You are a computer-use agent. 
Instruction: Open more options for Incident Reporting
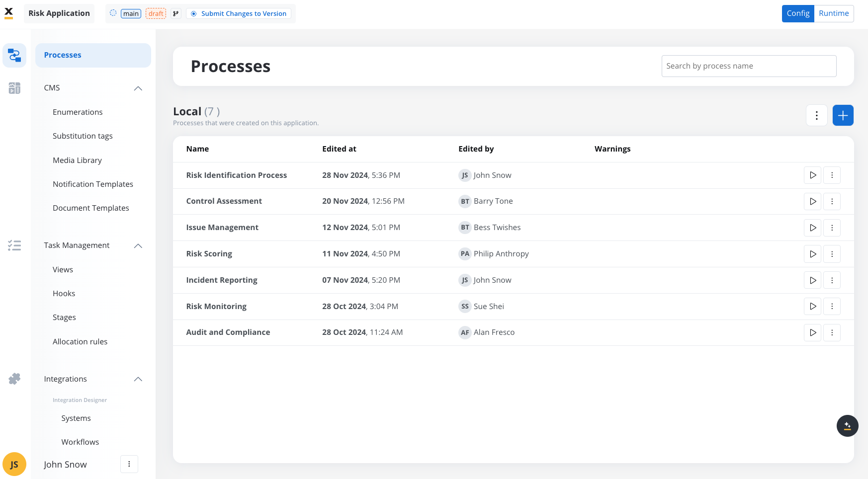click(832, 280)
